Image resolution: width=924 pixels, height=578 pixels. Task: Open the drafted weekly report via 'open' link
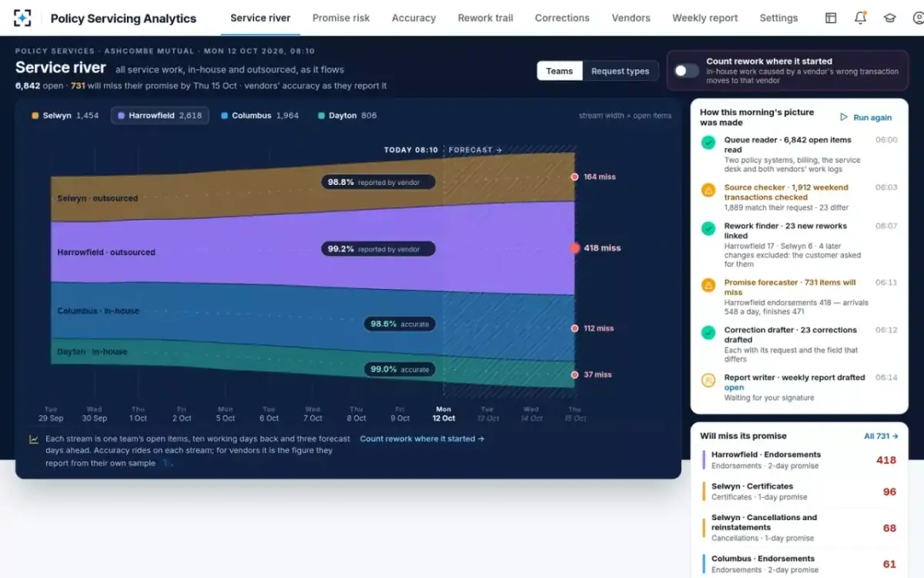(734, 388)
